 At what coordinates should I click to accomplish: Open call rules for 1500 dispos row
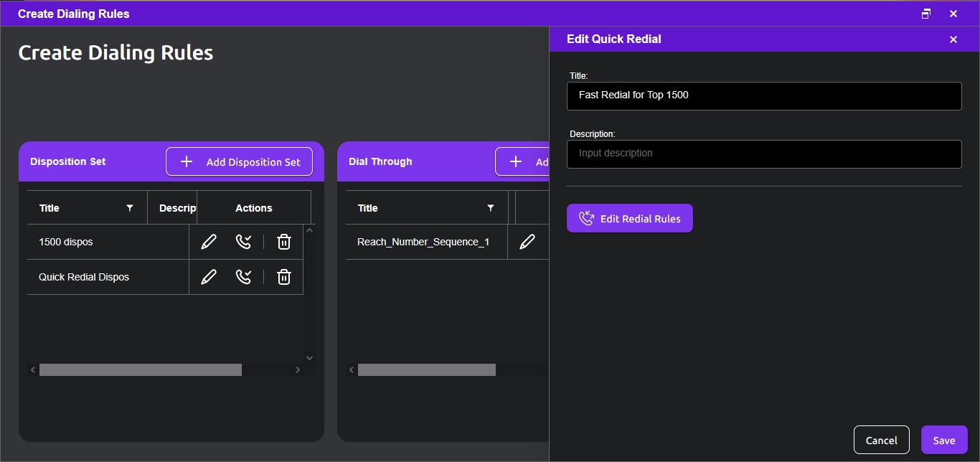(244, 242)
